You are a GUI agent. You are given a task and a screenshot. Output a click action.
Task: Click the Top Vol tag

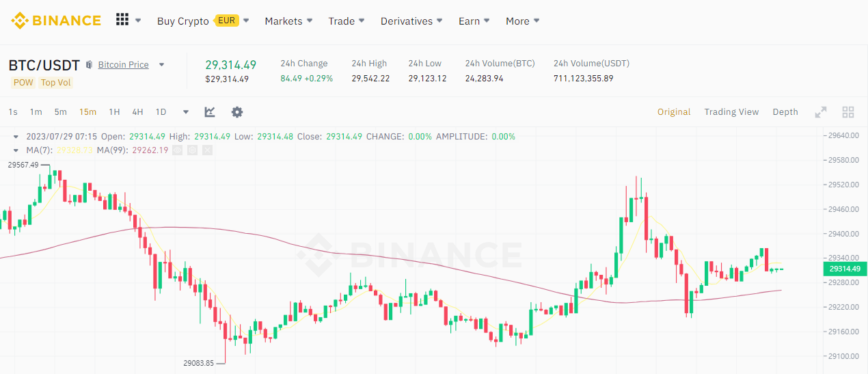[x=55, y=83]
